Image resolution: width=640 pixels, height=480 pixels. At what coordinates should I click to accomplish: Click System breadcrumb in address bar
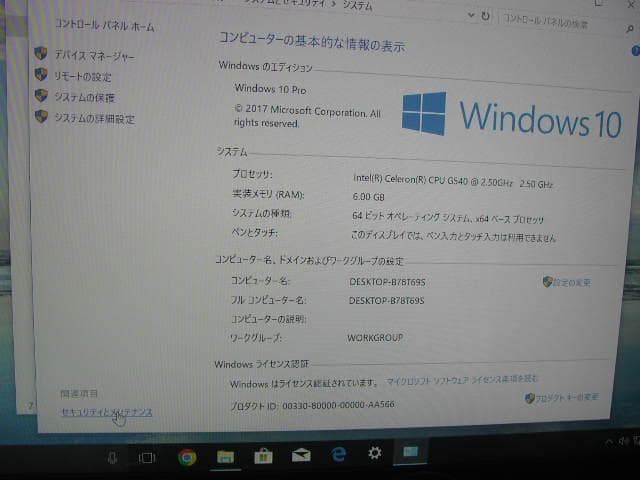pyautogui.click(x=357, y=5)
